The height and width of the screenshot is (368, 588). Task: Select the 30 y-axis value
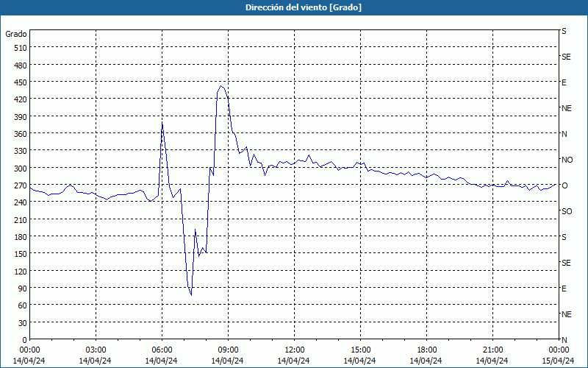coord(23,323)
